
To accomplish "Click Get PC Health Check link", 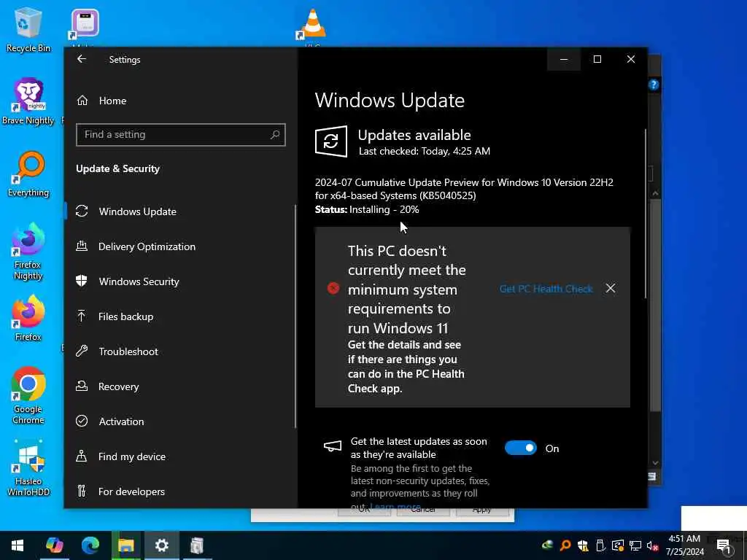I will [x=546, y=289].
